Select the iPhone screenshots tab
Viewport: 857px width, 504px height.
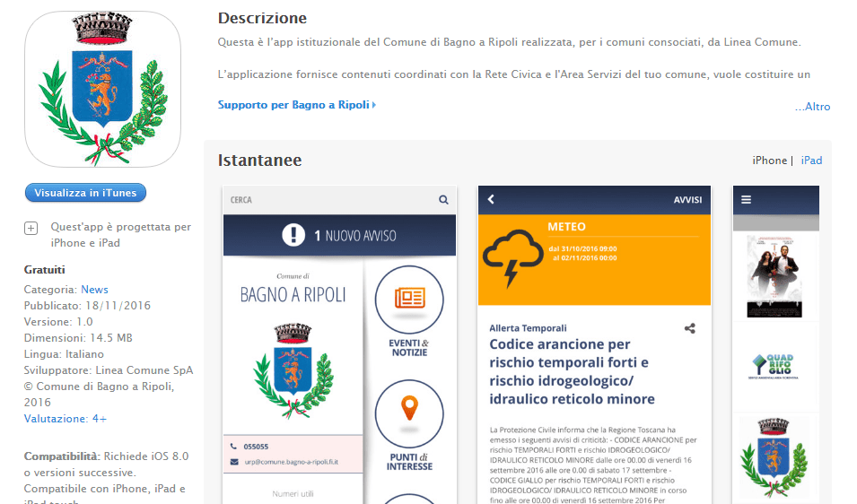(770, 161)
